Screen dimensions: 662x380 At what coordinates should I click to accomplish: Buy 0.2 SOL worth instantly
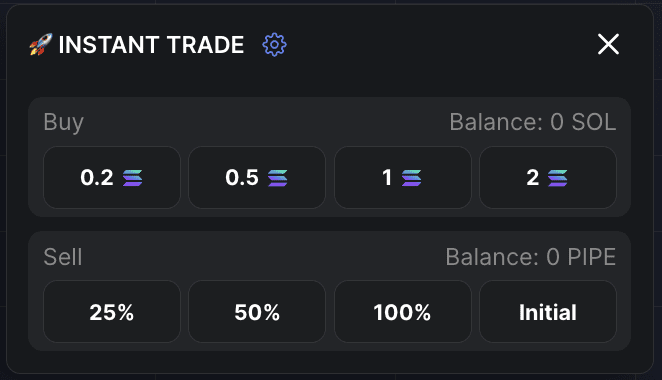112,177
